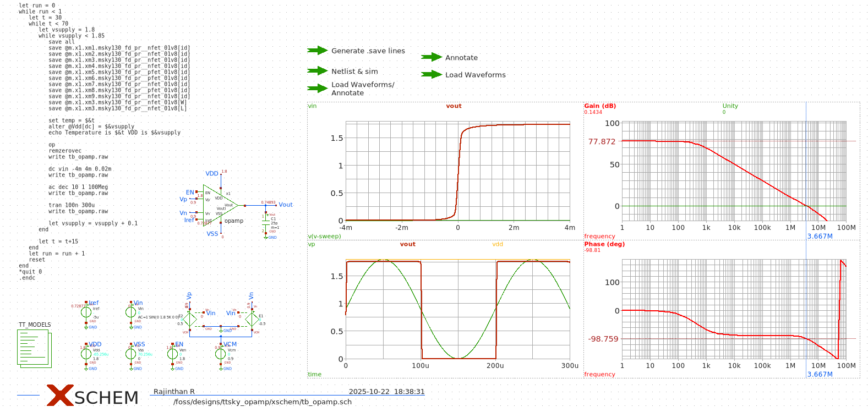This screenshot has height=412, width=868.
Task: Select the E2 controlled source diamond
Action: point(189,319)
